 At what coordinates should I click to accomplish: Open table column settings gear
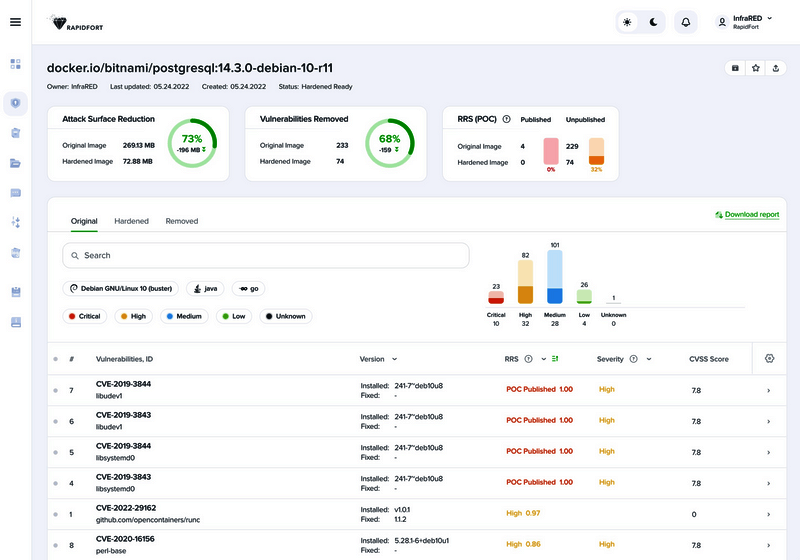tap(769, 358)
